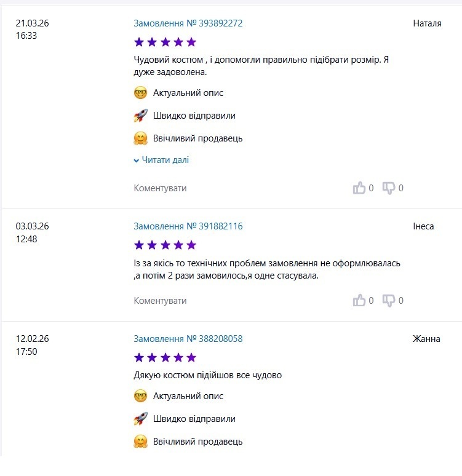
Task: Give thumbs-up to Інеса's review
Action: click(359, 301)
